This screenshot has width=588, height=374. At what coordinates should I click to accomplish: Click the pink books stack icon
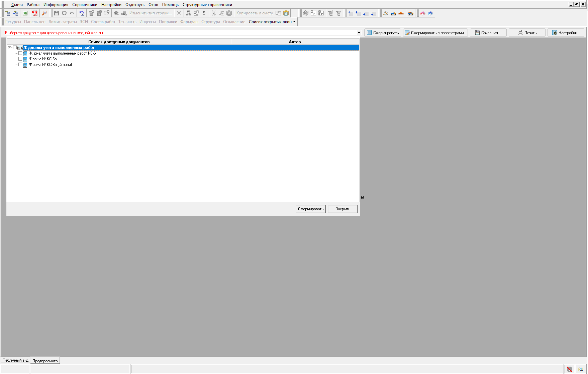pyautogui.click(x=423, y=13)
